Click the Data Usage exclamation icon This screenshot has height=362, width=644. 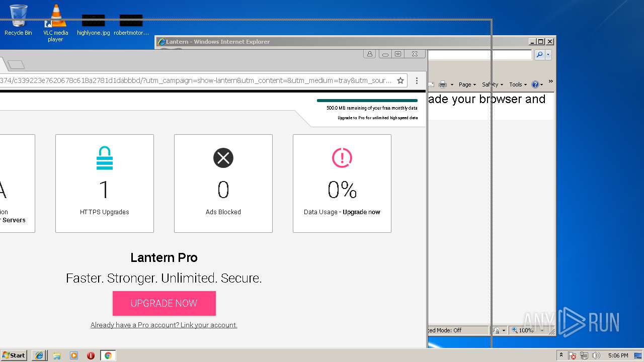click(x=342, y=158)
